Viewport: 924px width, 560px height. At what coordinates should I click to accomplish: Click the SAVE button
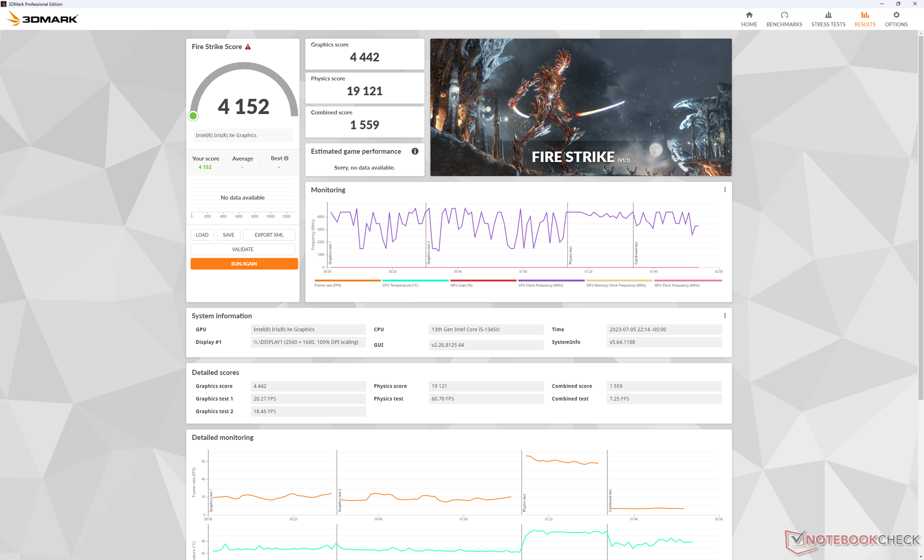228,235
